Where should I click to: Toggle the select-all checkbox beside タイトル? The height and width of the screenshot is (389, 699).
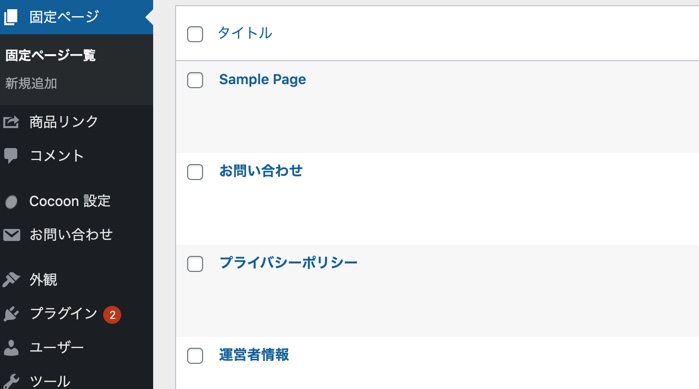click(195, 34)
